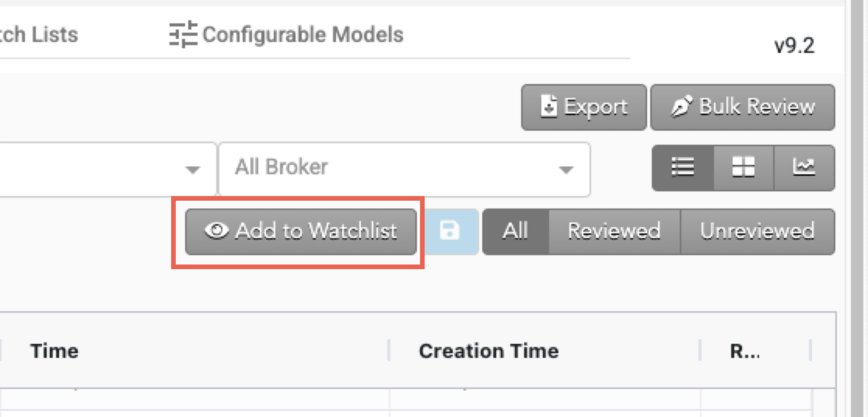Viewport: 868px width, 417px height.
Task: Open the Configurable Models tab
Action: [287, 34]
